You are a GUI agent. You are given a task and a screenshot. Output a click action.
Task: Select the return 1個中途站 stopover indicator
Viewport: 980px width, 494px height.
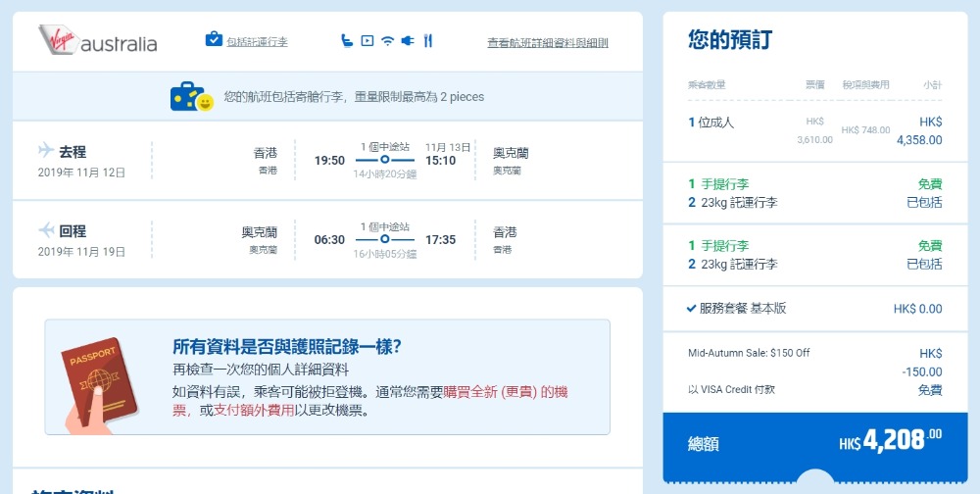pyautogui.click(x=384, y=238)
